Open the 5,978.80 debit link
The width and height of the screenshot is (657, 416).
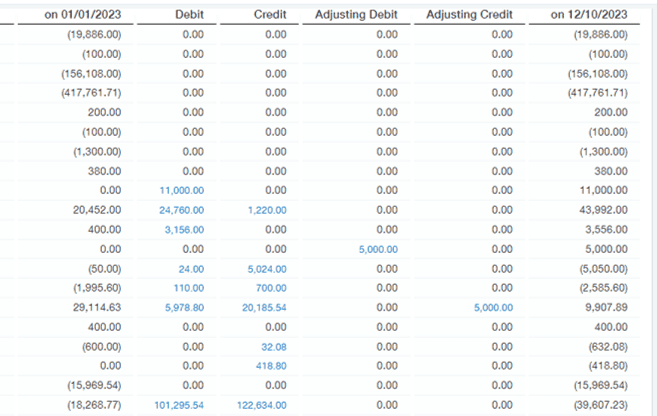[x=184, y=308]
